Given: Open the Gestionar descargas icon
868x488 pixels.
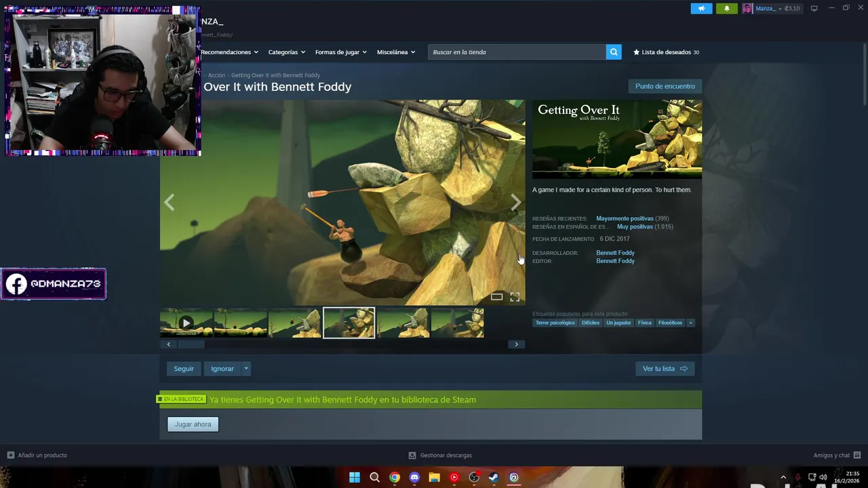Looking at the screenshot, I should pyautogui.click(x=412, y=455).
